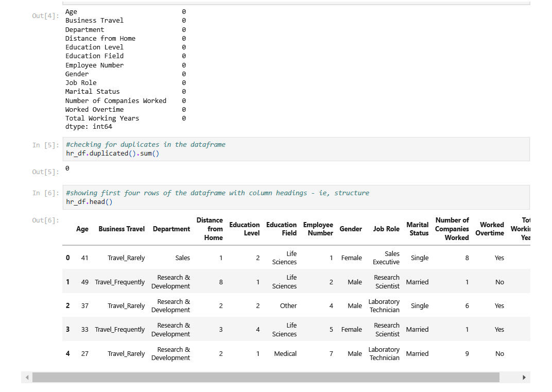Click the Department column header
This screenshot has width=552, height=392.
(171, 229)
